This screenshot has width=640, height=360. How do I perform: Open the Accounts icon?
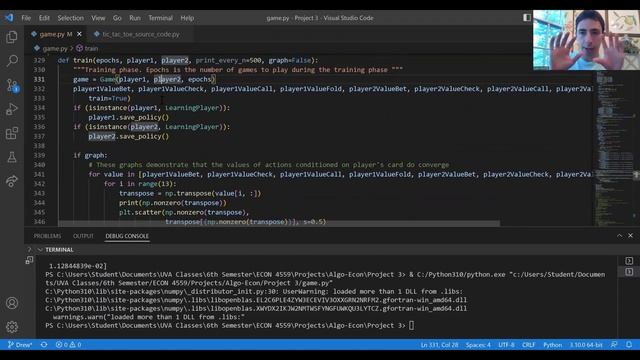coord(12,303)
